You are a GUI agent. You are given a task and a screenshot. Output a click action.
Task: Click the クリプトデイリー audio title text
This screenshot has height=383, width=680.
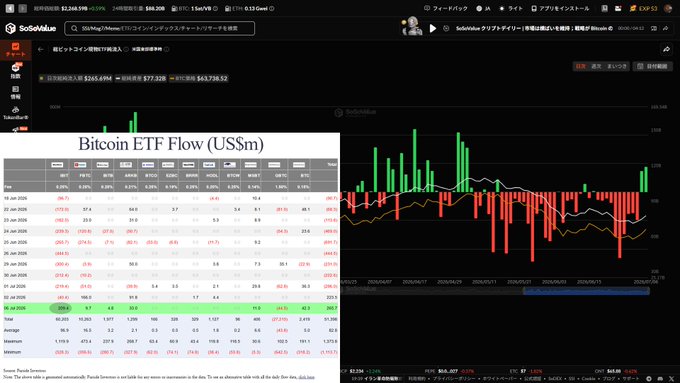click(534, 28)
